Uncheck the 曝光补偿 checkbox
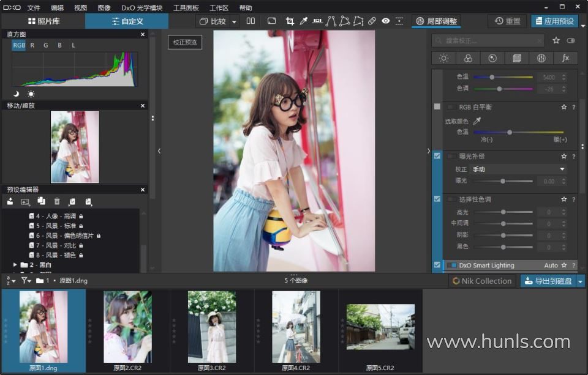This screenshot has width=588, height=375. 437,156
